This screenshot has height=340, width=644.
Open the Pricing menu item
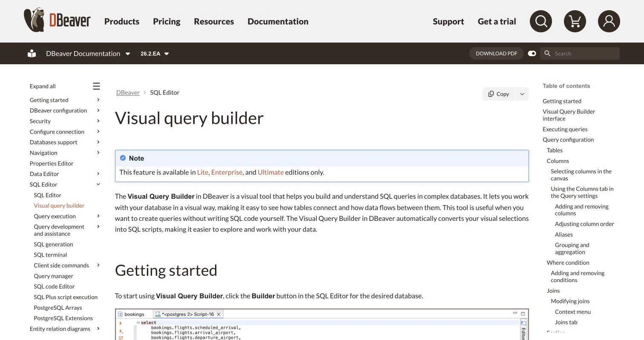[167, 21]
